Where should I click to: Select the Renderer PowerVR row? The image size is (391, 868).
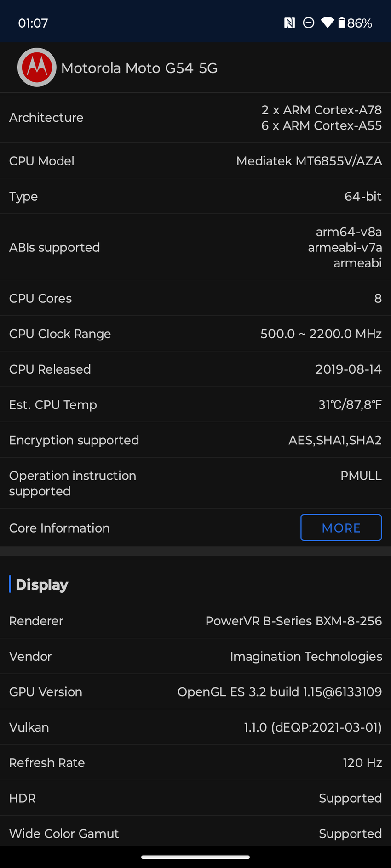click(x=195, y=621)
